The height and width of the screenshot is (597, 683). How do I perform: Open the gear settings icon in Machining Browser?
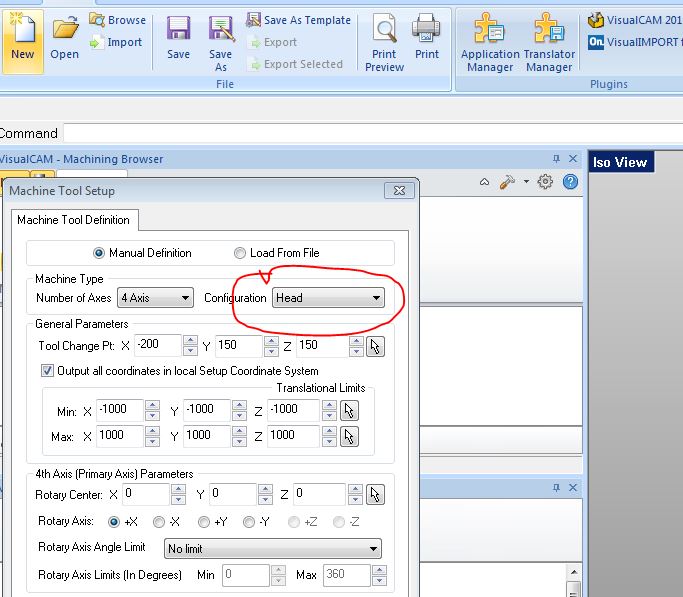point(544,182)
